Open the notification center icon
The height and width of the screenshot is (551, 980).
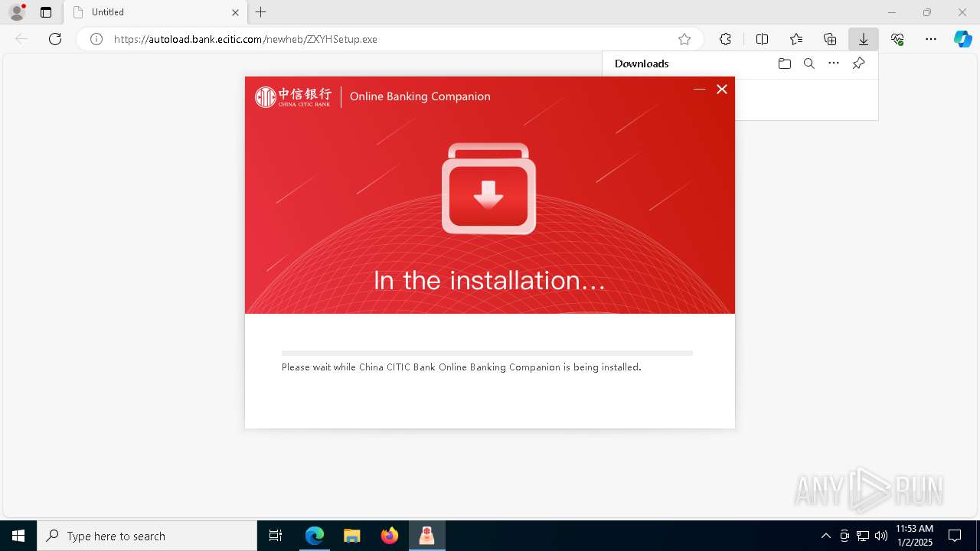(955, 536)
